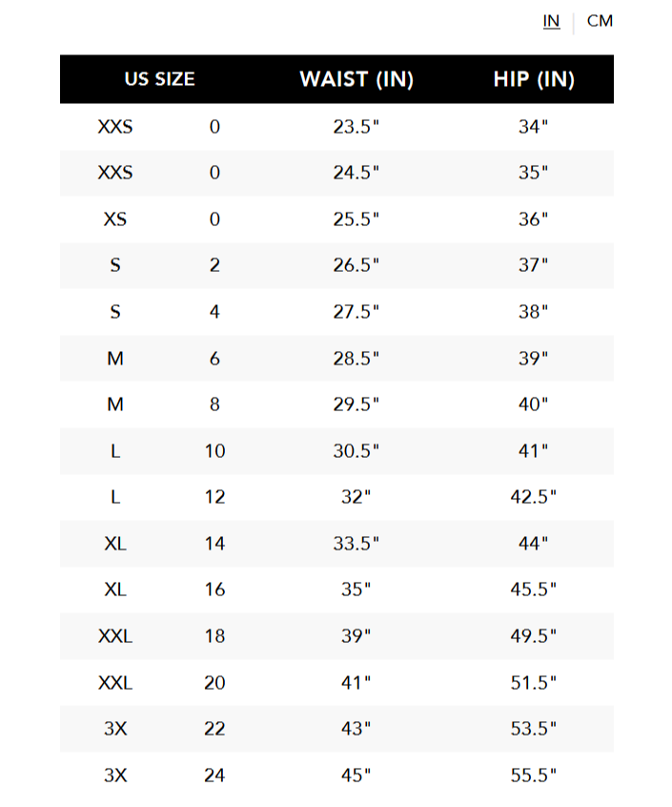
Task: Click the US SIZE column header
Action: [x=160, y=79]
